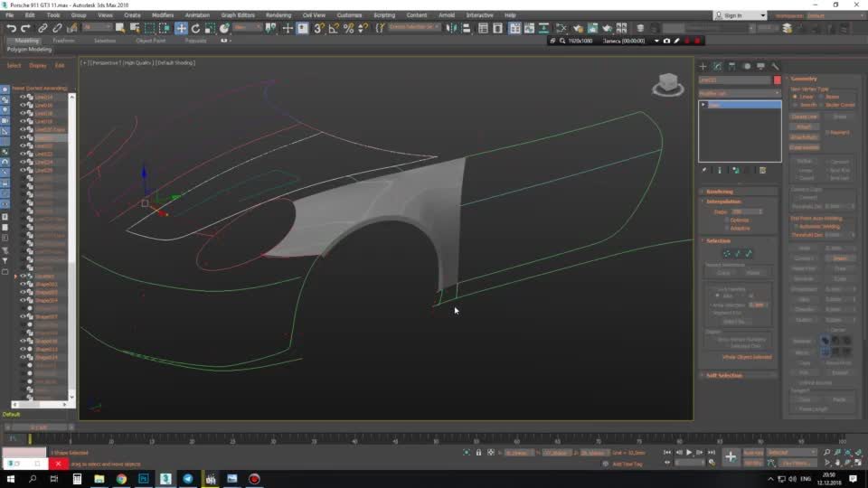Expand the Line entry in modifier stack
Image resolution: width=868 pixels, height=488 pixels.
point(703,105)
